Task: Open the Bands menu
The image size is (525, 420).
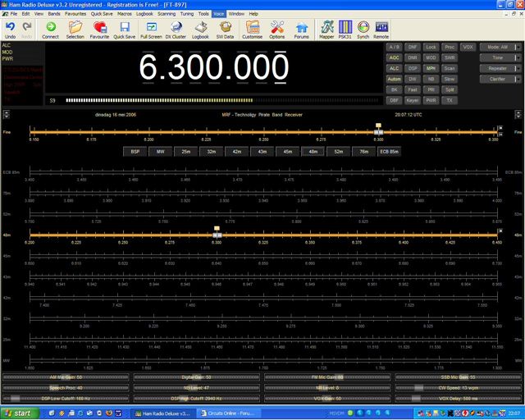Action: pyautogui.click(x=52, y=14)
